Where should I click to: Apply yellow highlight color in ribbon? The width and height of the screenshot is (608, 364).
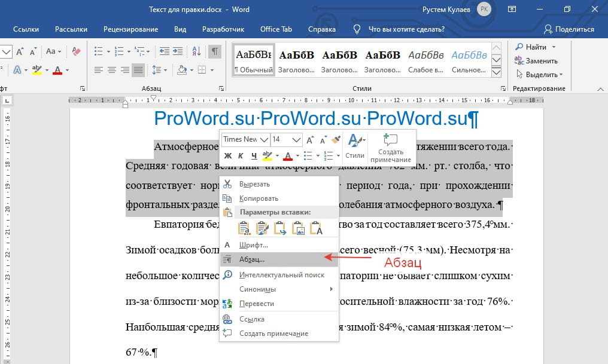(37, 70)
